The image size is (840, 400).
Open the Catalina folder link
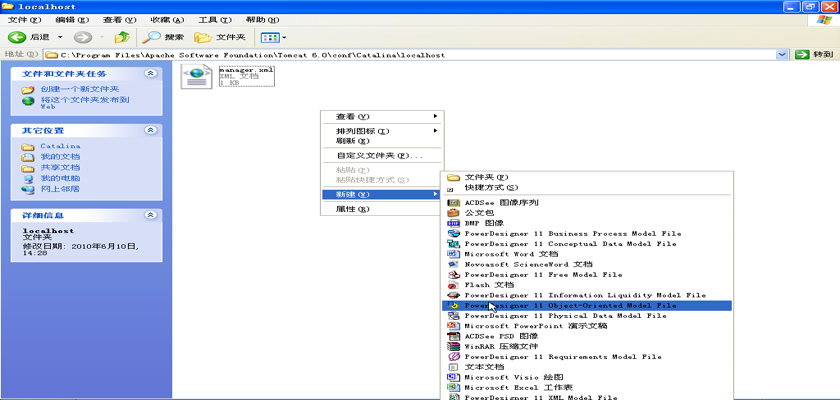pyautogui.click(x=61, y=146)
